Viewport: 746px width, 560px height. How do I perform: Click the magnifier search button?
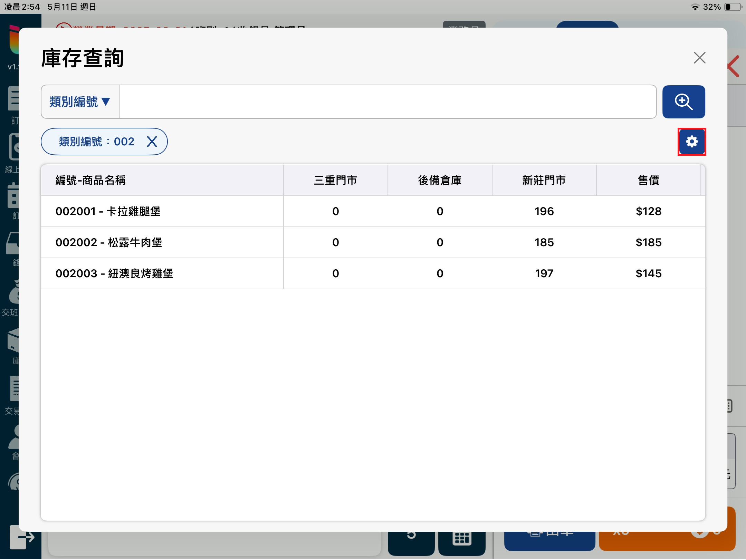[x=683, y=102]
